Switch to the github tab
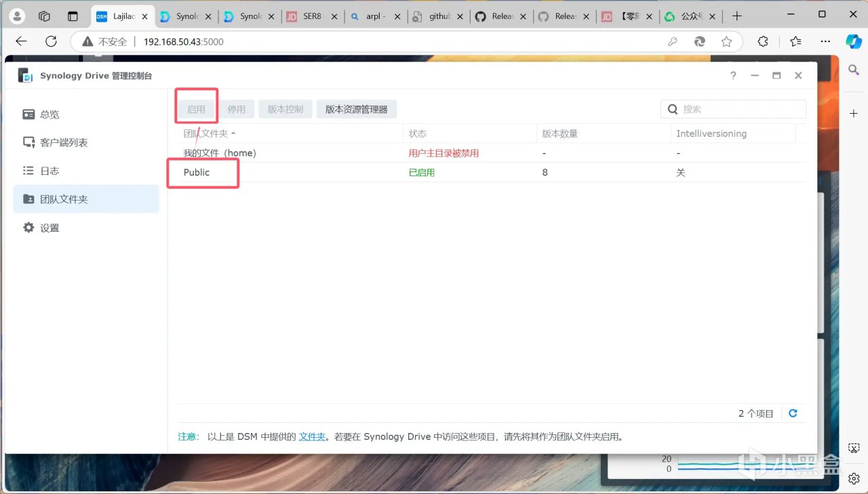 pos(438,16)
